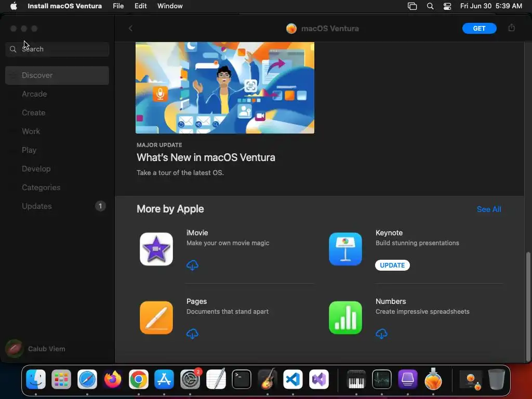The width and height of the screenshot is (532, 399).
Task: Launch Safari from the Dock
Action: [87, 379]
